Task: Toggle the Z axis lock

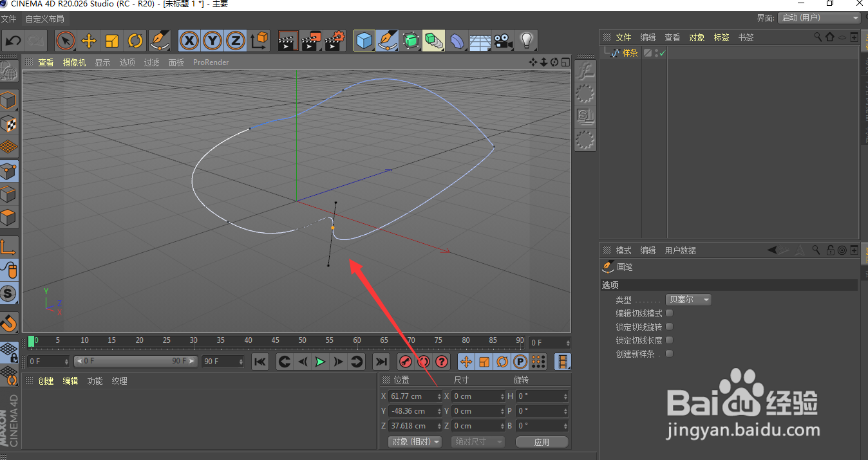Action: point(236,41)
